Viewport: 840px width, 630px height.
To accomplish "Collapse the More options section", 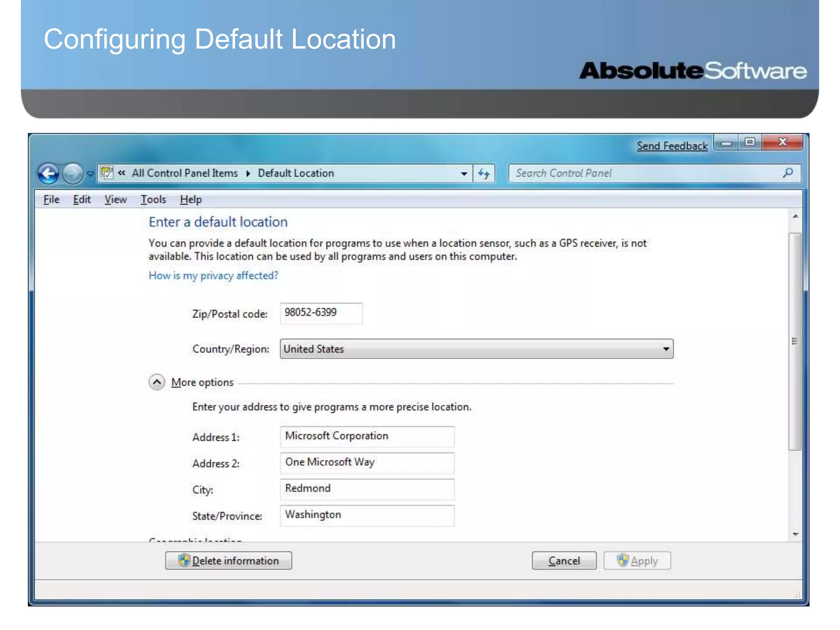I will click(157, 382).
